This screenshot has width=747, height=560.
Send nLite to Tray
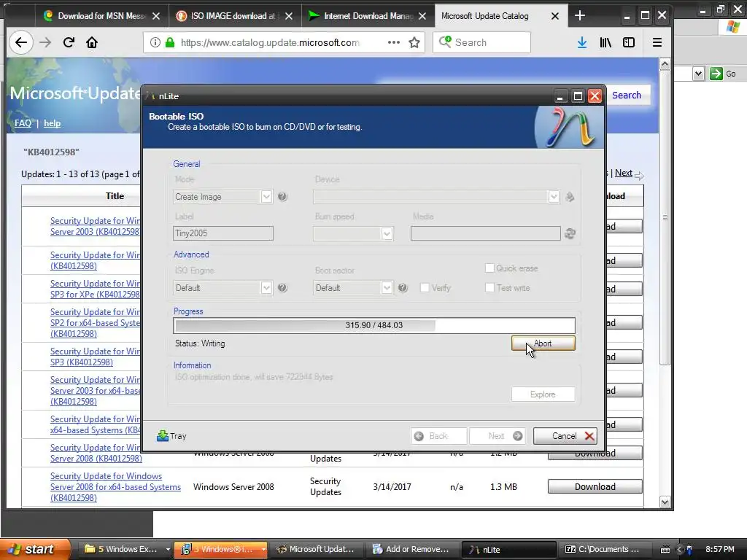[x=172, y=436]
